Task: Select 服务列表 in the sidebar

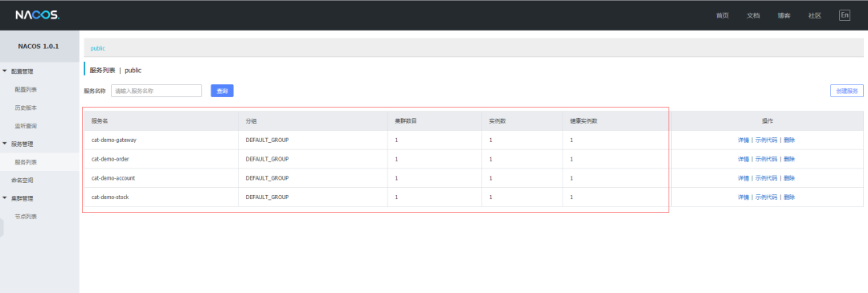Action: [26, 162]
